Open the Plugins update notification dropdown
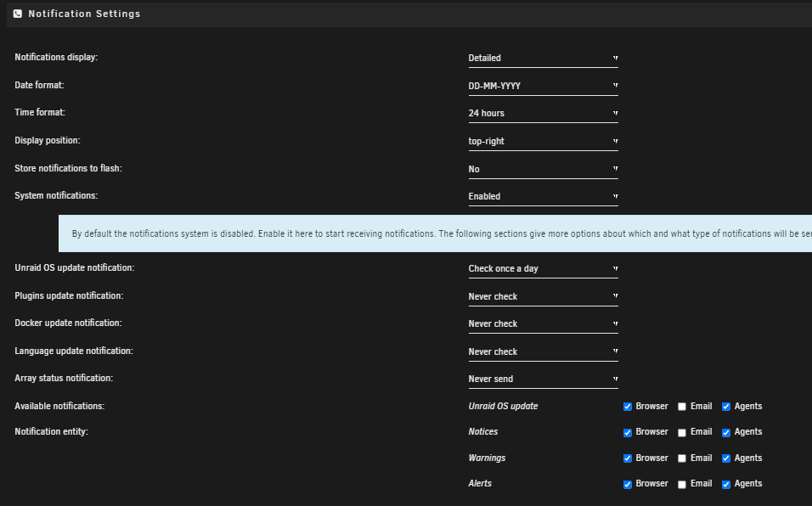Image resolution: width=812 pixels, height=506 pixels. (543, 296)
